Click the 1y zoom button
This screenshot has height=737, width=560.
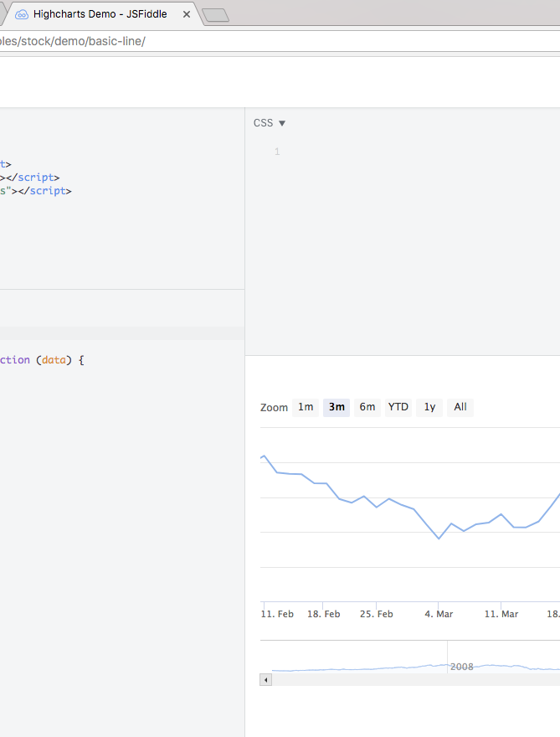pos(429,407)
